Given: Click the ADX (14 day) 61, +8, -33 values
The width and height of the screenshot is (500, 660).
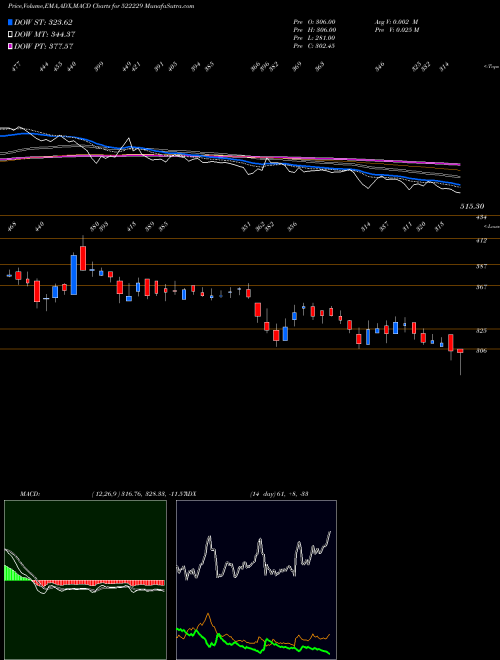Looking at the screenshot, I should point(279,493).
